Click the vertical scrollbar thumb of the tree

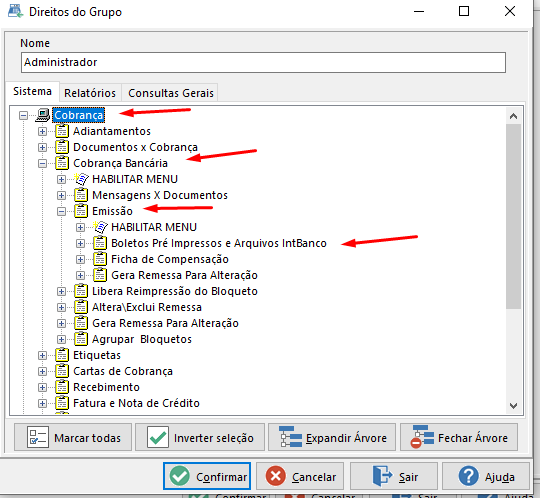513,217
